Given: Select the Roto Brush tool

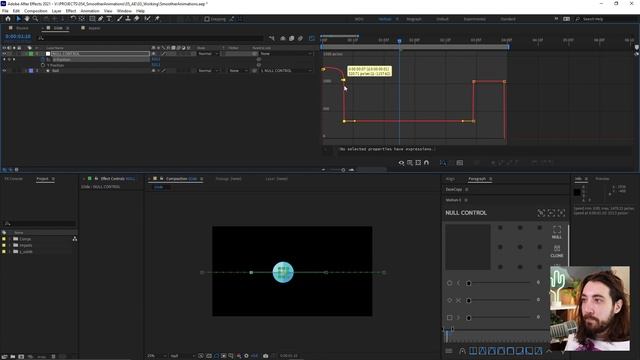Looking at the screenshot, I should (x=147, y=19).
